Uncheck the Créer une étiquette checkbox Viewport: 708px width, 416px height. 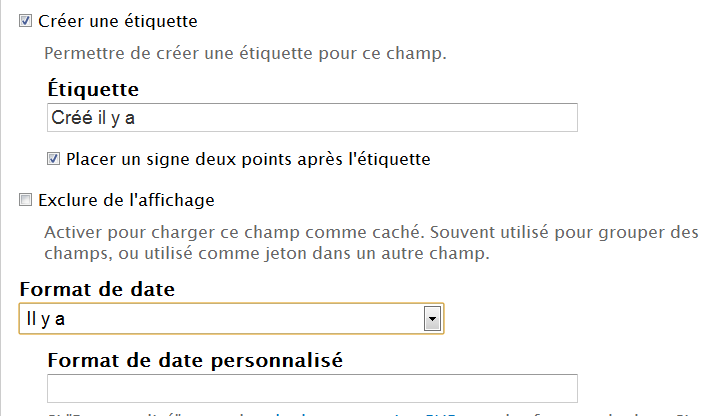point(26,20)
